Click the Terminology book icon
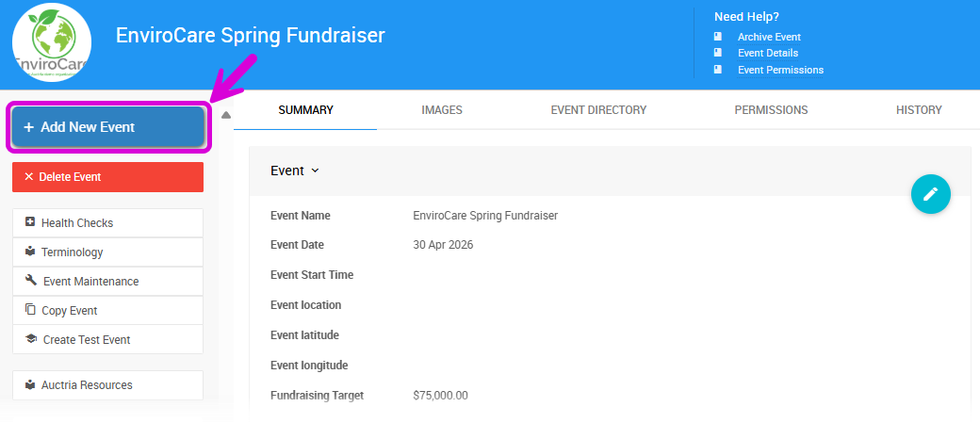The width and height of the screenshot is (980, 423). click(30, 252)
